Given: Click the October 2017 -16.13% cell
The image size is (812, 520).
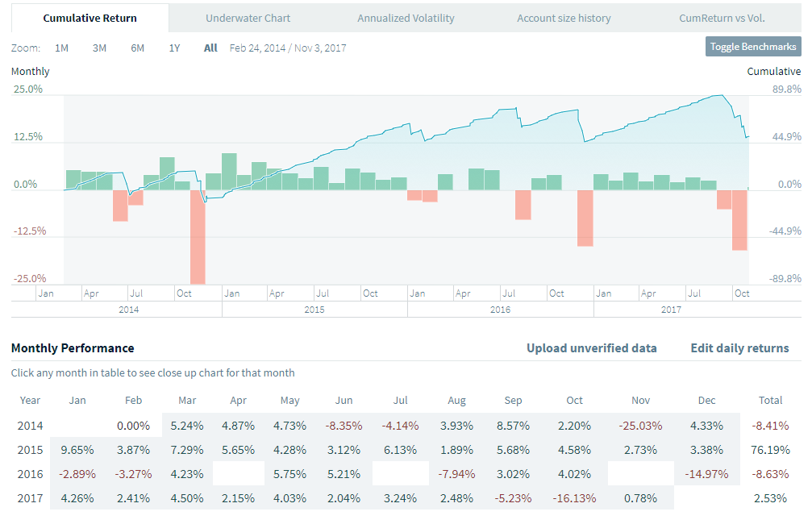Looking at the screenshot, I should 575,498.
